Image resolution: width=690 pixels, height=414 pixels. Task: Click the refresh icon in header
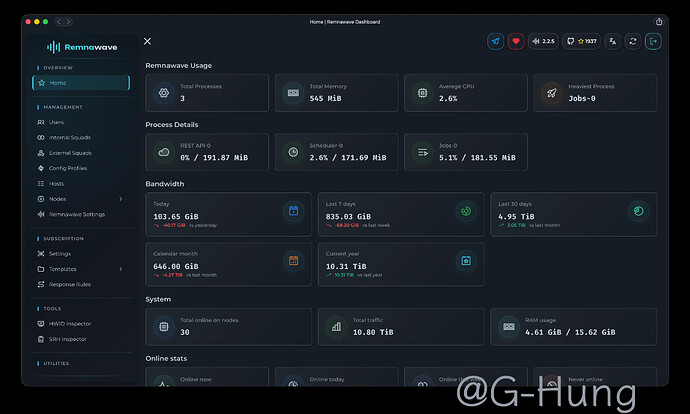(x=633, y=41)
